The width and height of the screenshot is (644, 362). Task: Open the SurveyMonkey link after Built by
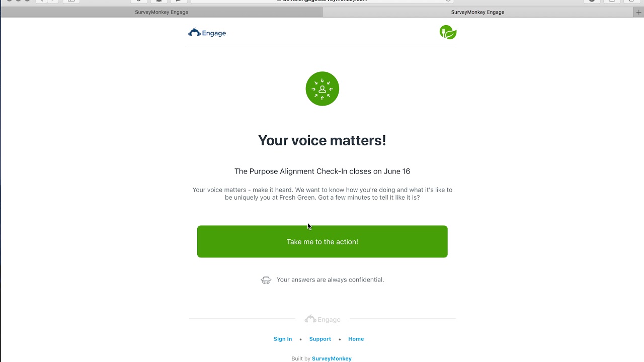pos(332,358)
